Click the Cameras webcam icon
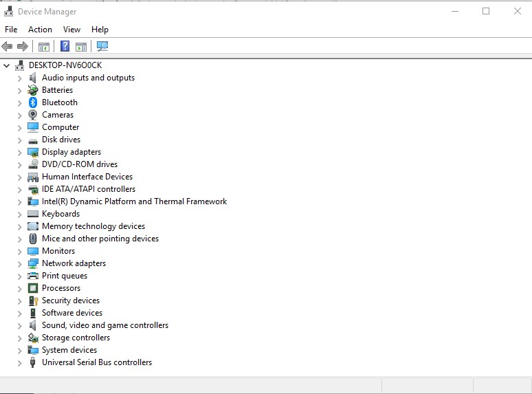 click(x=33, y=115)
